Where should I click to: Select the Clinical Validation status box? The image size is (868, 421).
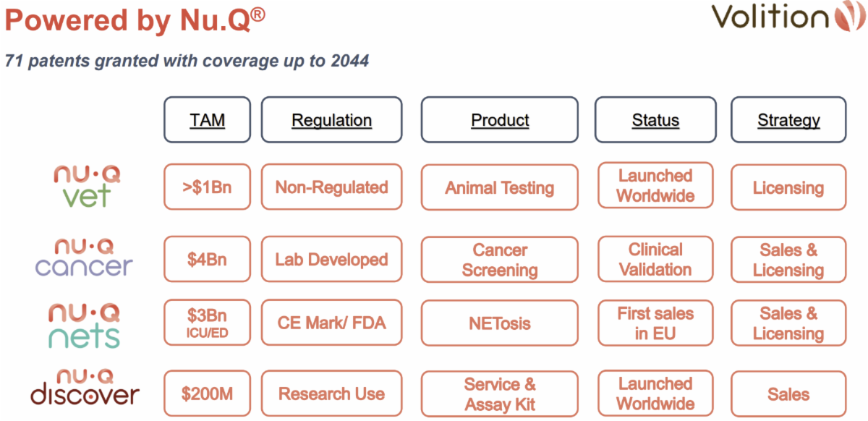click(655, 260)
